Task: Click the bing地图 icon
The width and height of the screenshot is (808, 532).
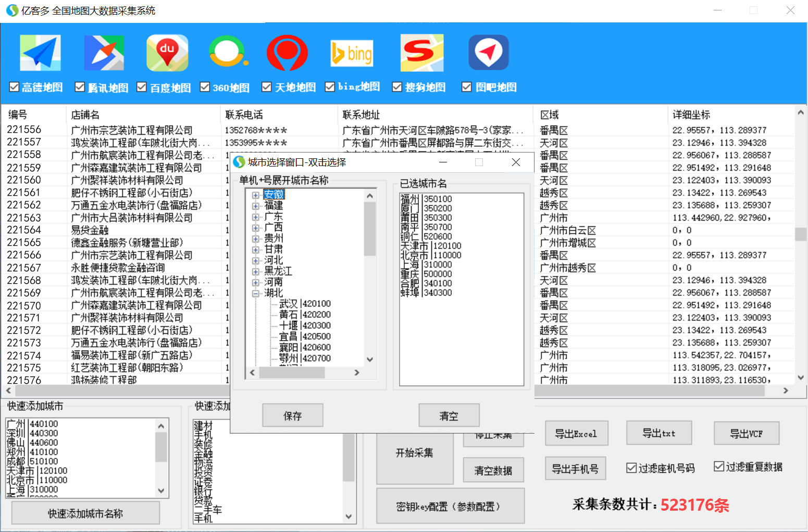Action: click(x=352, y=52)
